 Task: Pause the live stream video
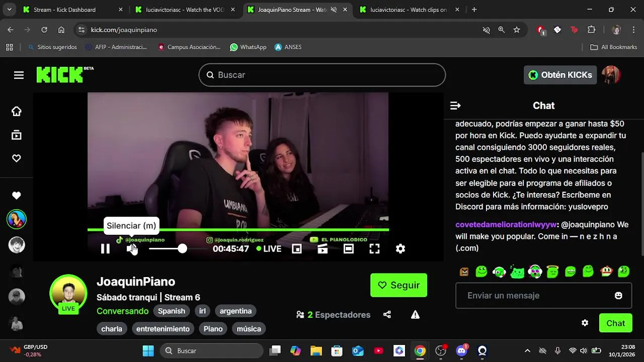click(105, 248)
